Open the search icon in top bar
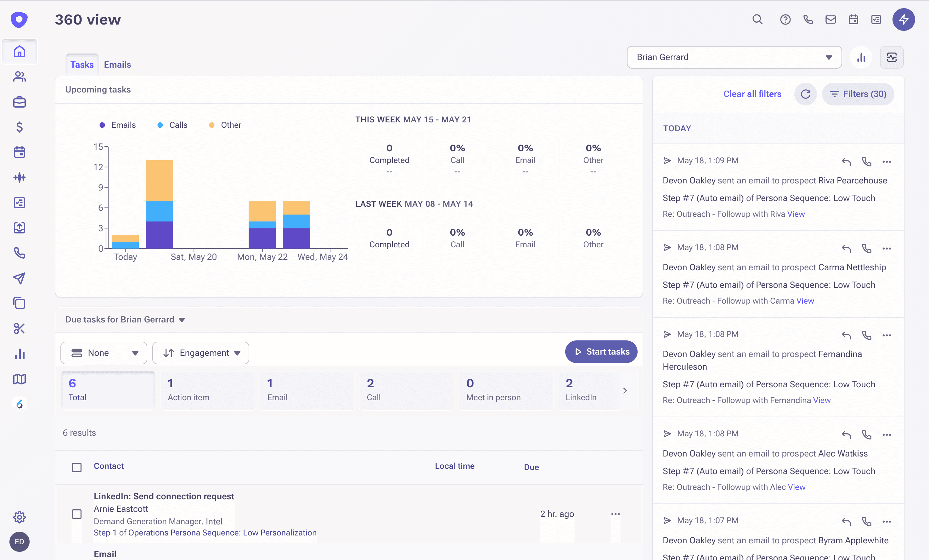The height and width of the screenshot is (560, 929). point(757,19)
